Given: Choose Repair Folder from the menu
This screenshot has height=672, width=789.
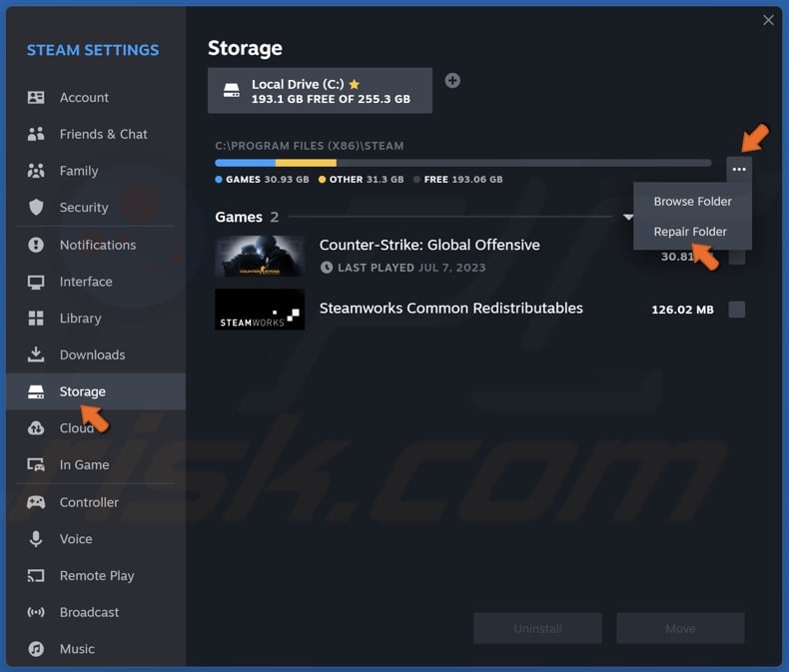Looking at the screenshot, I should [692, 232].
